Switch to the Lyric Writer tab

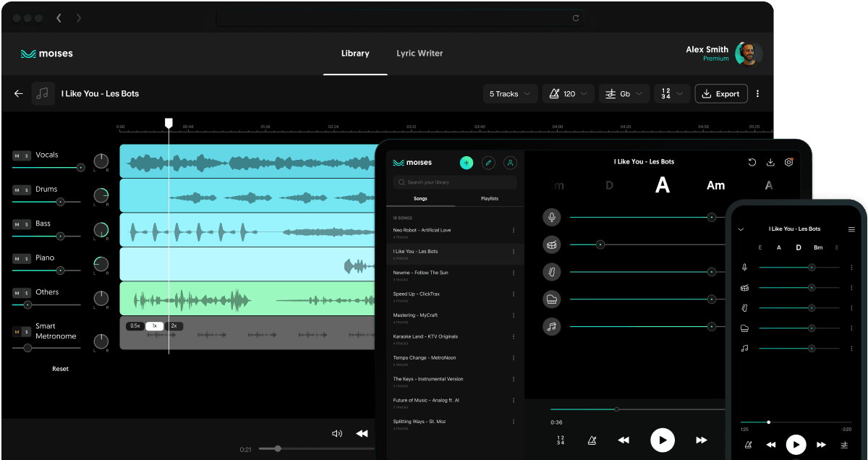click(420, 54)
